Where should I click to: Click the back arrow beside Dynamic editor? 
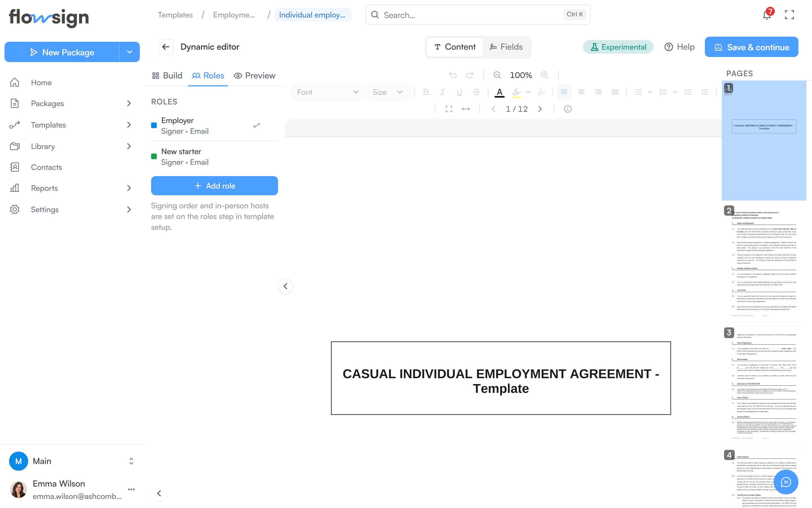(x=166, y=47)
